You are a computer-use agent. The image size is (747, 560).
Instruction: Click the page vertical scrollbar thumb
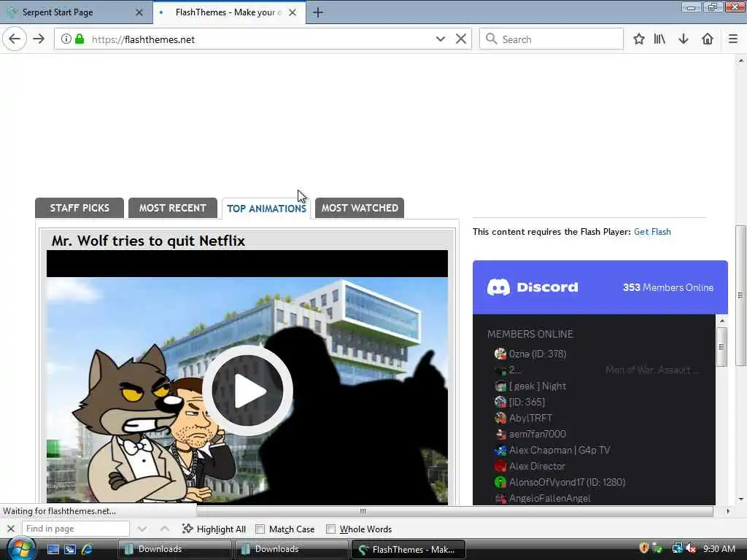tap(740, 295)
